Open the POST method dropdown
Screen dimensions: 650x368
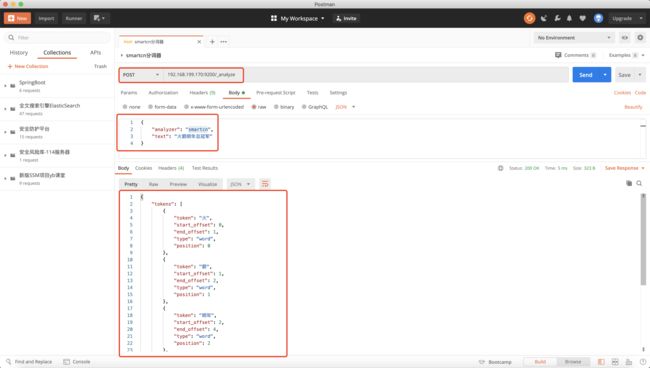tap(141, 75)
